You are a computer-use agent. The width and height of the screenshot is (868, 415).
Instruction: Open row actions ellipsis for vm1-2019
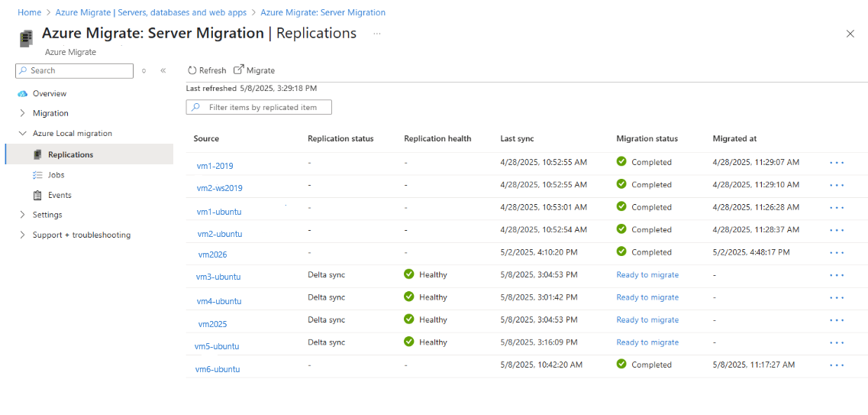(x=837, y=163)
